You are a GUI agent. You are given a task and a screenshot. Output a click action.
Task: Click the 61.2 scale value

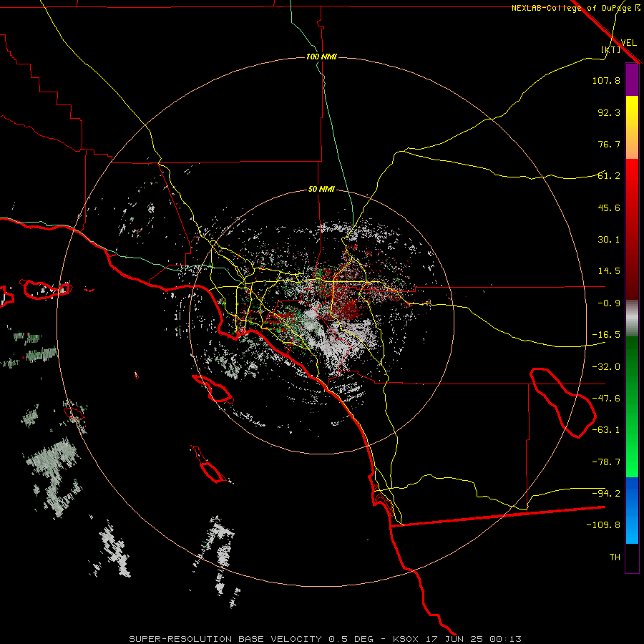tap(609, 176)
